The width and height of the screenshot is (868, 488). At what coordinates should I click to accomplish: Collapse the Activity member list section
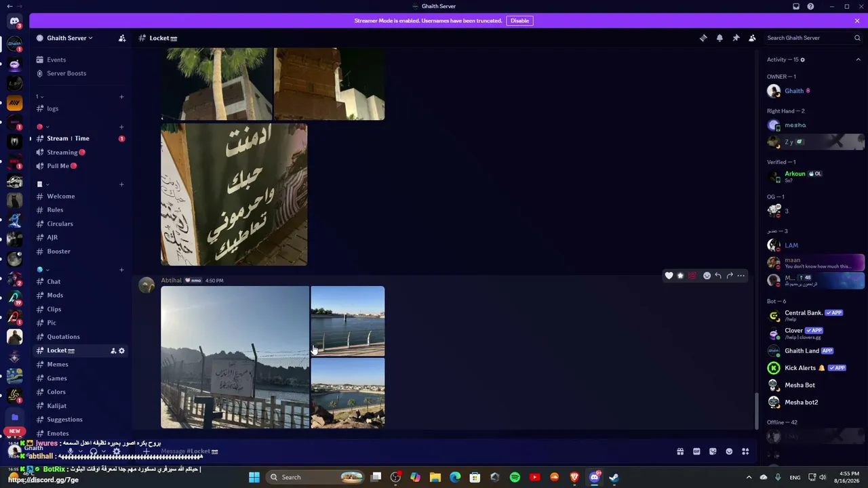coord(858,60)
